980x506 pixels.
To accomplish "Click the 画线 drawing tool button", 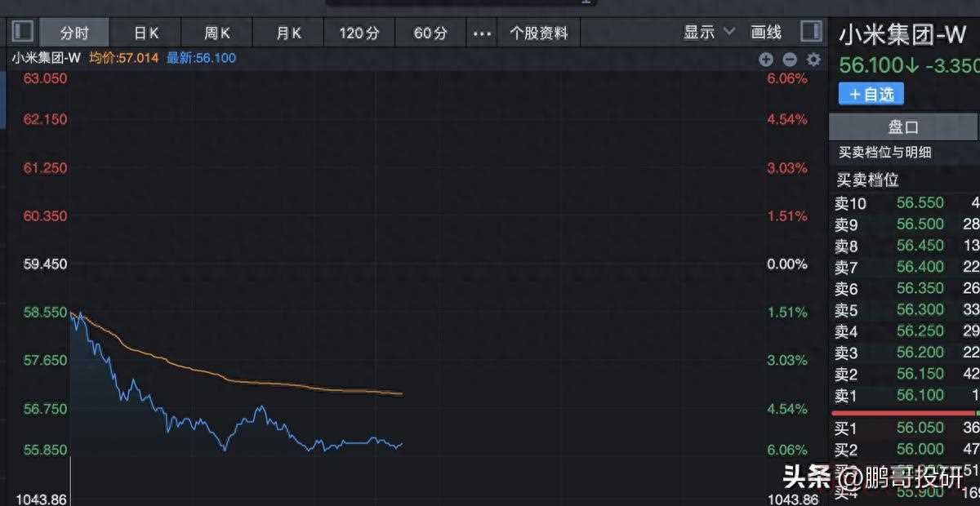I will point(766,33).
